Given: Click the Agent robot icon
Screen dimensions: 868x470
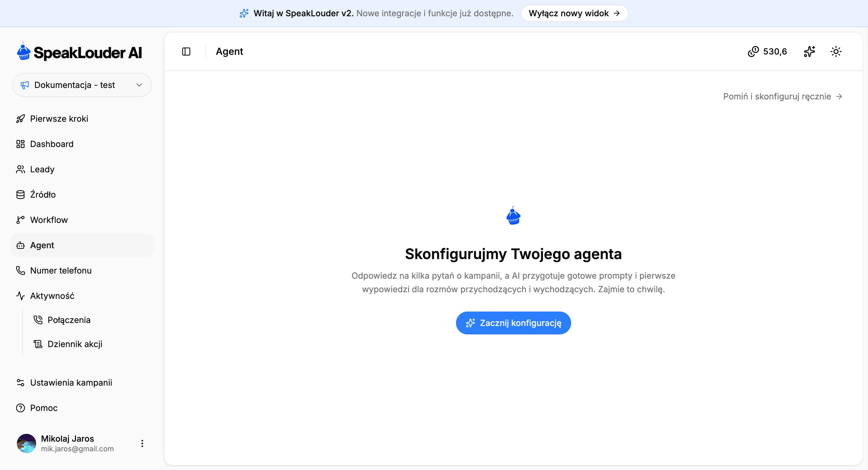Looking at the screenshot, I should pyautogui.click(x=20, y=245).
